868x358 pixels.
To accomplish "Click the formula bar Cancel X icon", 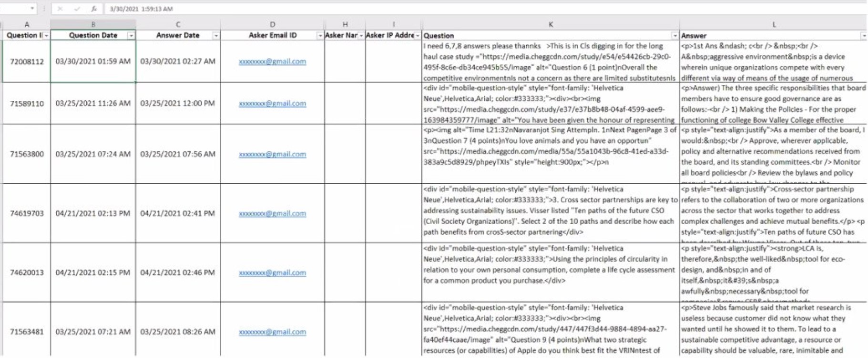I will click(x=60, y=9).
